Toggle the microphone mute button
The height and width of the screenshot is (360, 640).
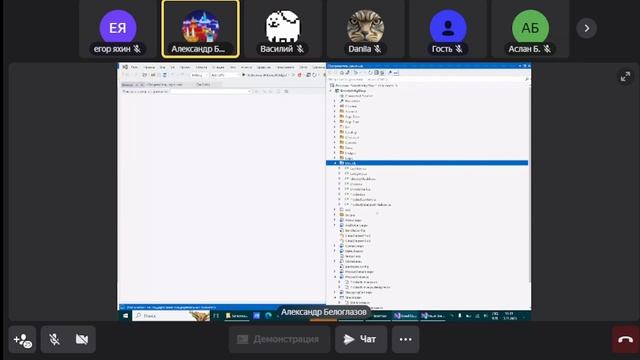54,340
